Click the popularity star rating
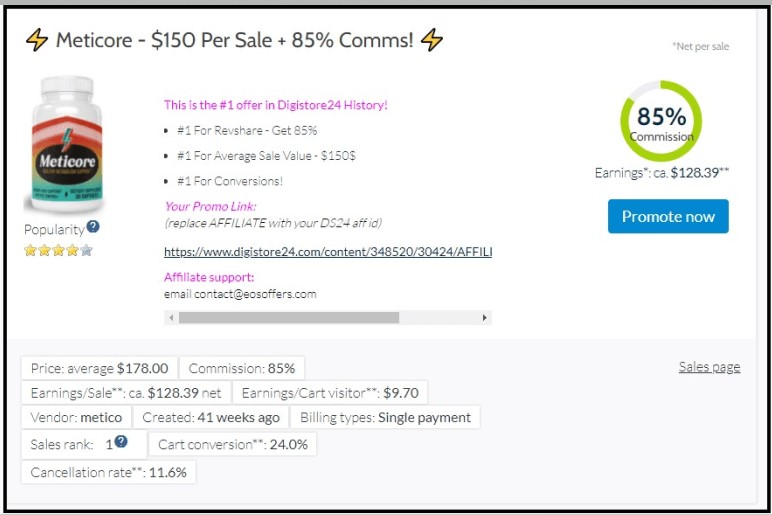Image resolution: width=772 pixels, height=515 pixels. [58, 251]
